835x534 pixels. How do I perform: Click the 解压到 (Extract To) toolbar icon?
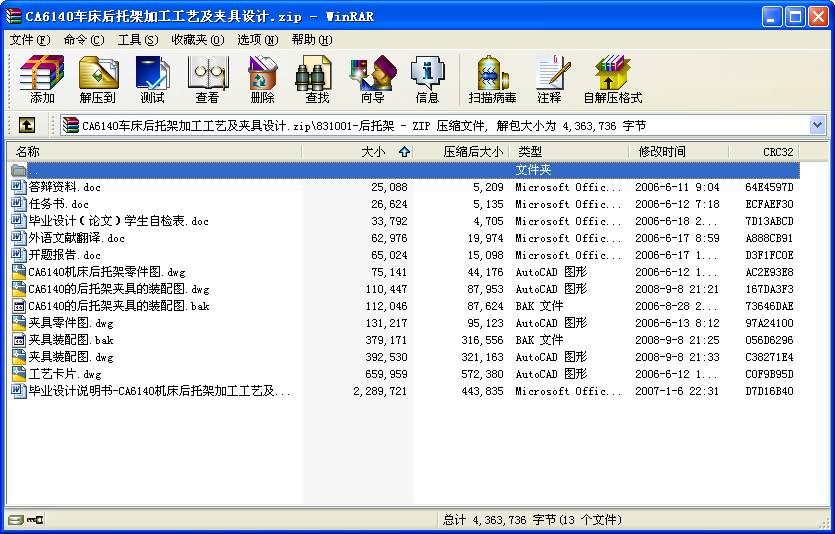(x=97, y=79)
